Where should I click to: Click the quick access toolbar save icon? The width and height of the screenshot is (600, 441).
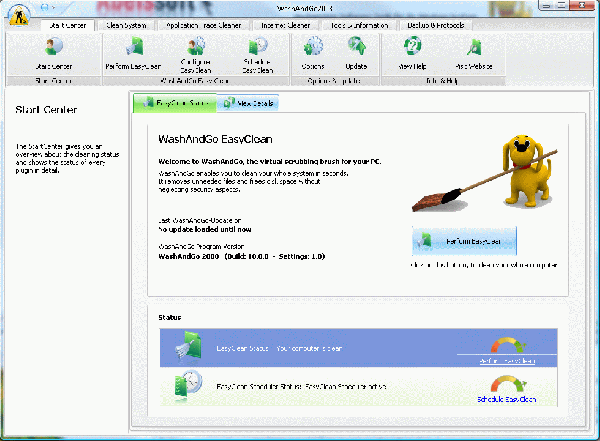tap(44, 7)
